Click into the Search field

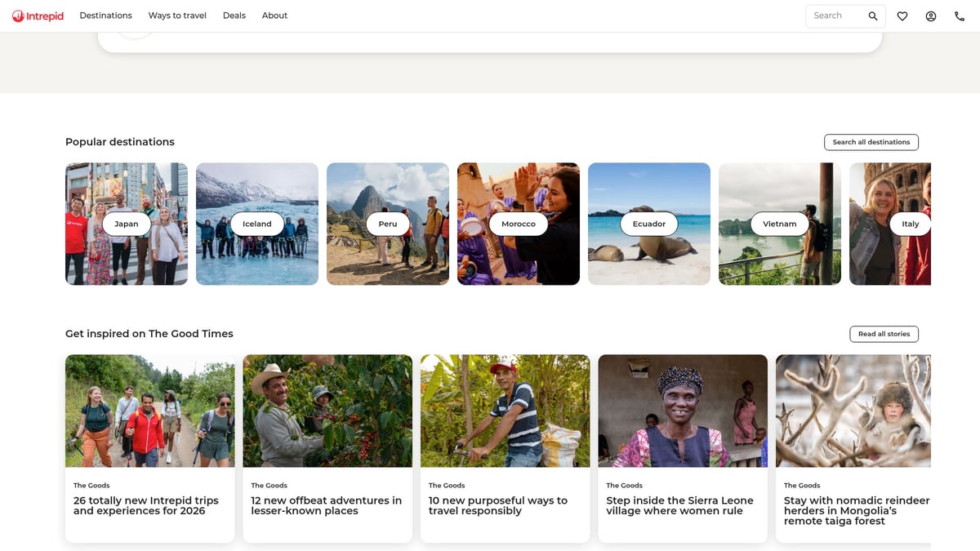coord(835,16)
